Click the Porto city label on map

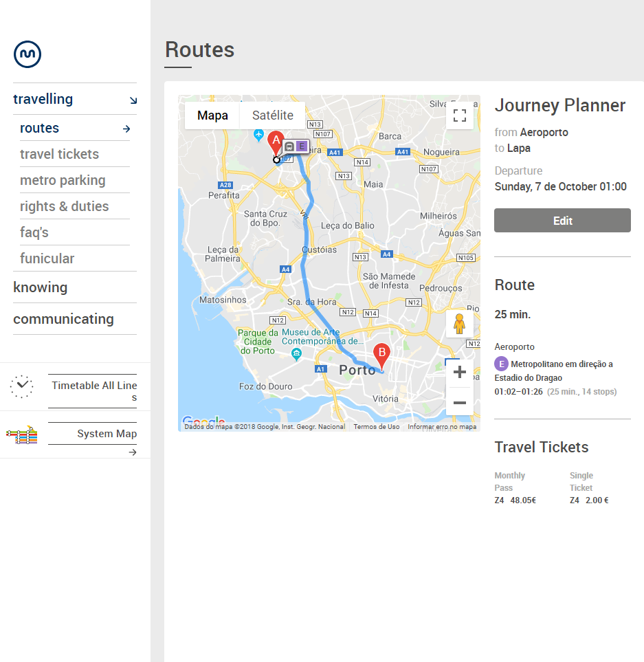(x=357, y=371)
